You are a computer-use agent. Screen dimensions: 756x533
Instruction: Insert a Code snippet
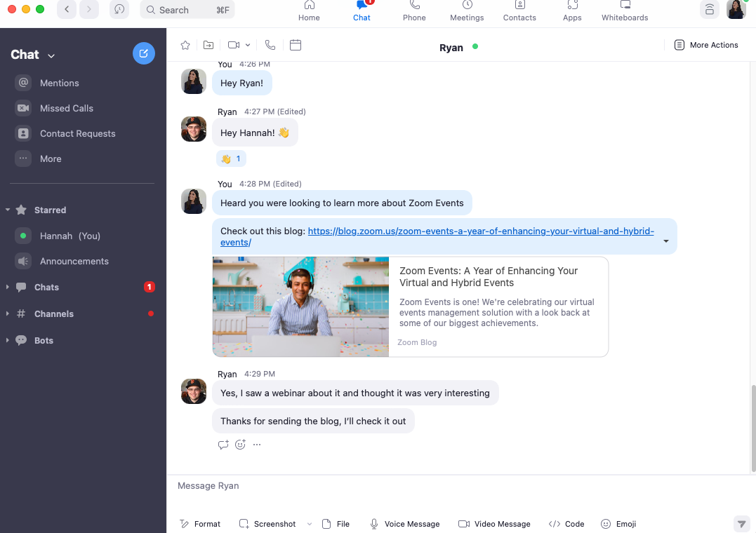(x=566, y=524)
